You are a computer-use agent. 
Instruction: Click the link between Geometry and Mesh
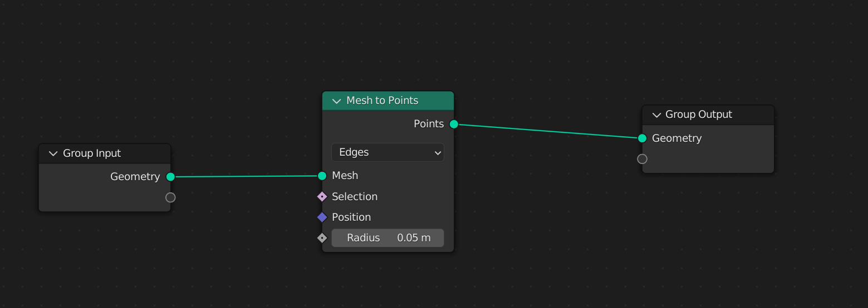click(245, 176)
